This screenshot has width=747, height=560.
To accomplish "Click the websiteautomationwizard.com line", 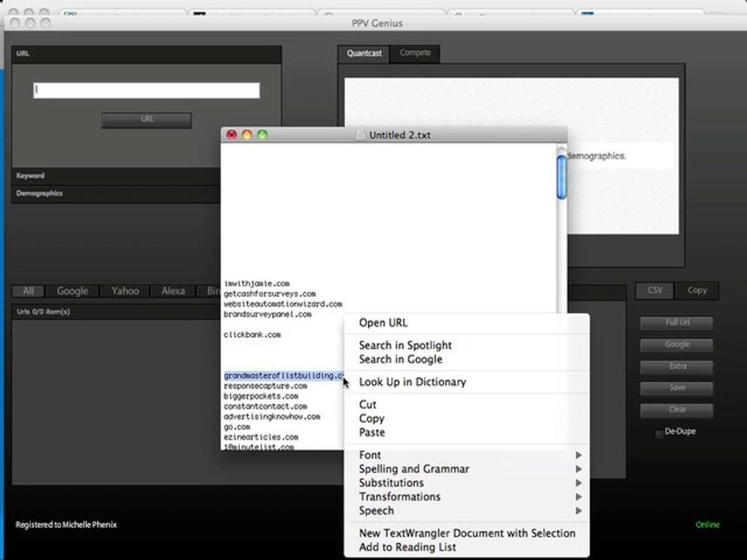I will [283, 304].
